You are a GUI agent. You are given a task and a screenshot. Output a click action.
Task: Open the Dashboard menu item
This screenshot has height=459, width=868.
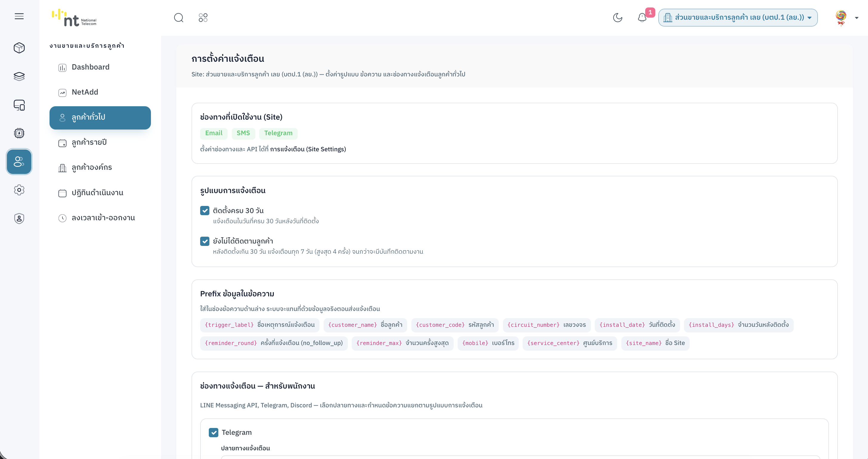click(x=100, y=67)
